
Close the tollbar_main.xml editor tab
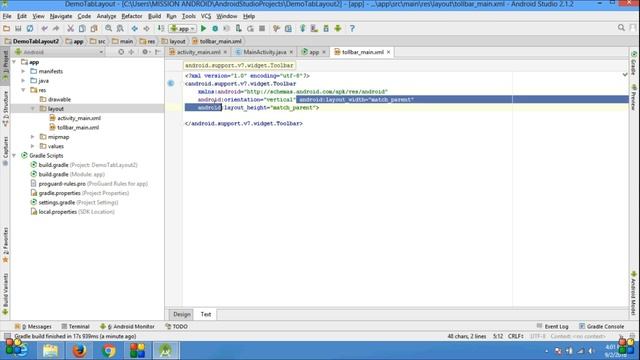(x=389, y=52)
